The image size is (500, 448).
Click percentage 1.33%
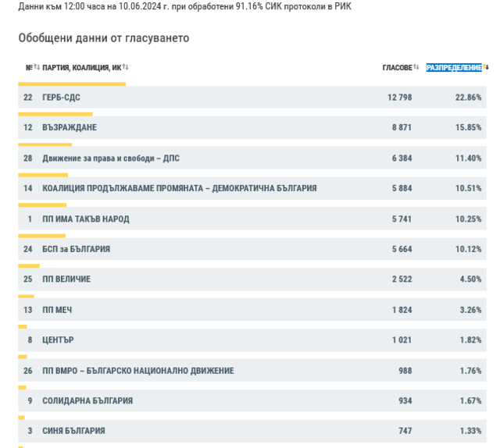pyautogui.click(x=470, y=431)
